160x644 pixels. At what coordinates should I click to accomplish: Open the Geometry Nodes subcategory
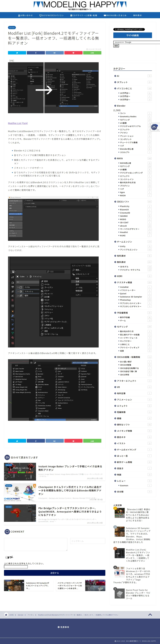(x=128, y=117)
